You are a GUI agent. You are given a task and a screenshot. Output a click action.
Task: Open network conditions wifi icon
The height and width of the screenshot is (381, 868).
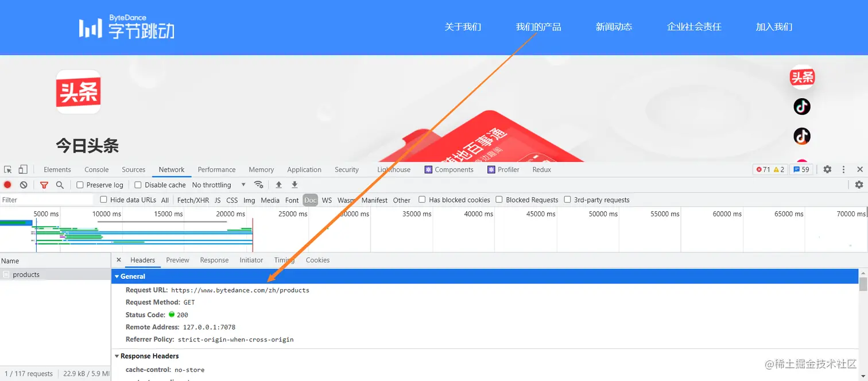click(259, 185)
